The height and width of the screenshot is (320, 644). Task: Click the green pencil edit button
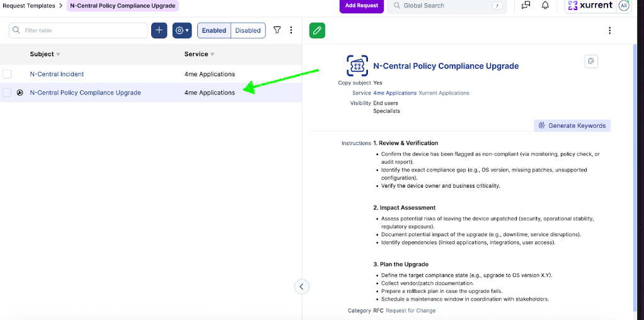[317, 30]
